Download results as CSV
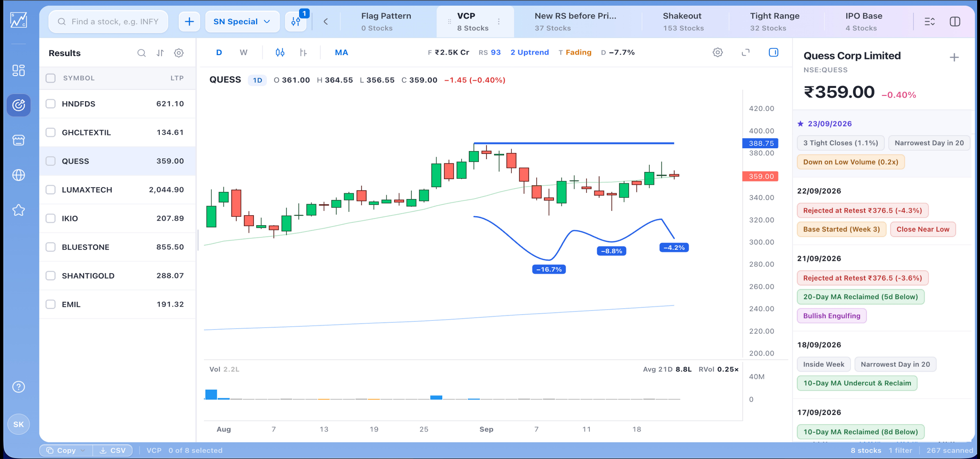980x459 pixels. [113, 450]
